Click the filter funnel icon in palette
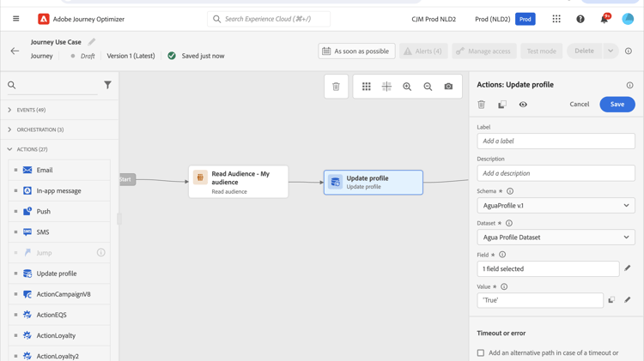The image size is (644, 361). (x=107, y=85)
